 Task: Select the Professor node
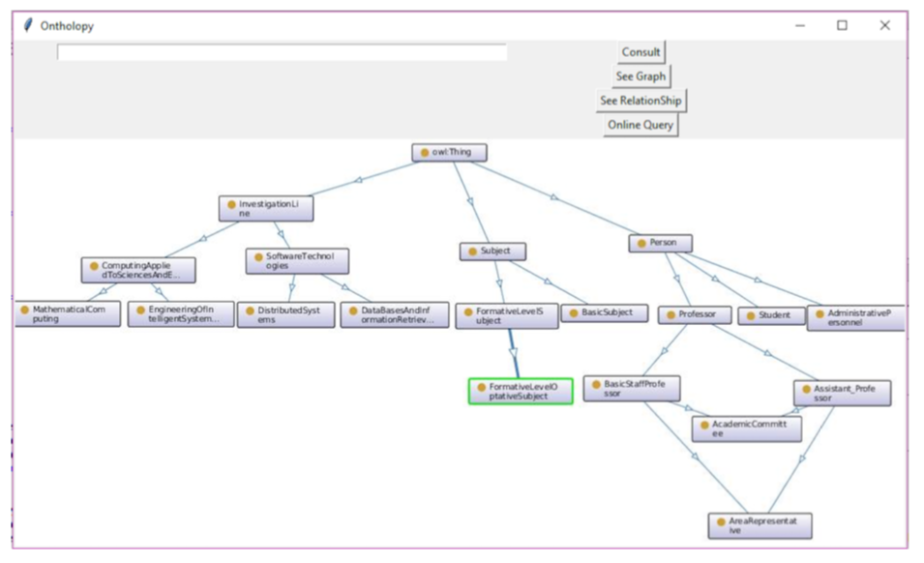(695, 315)
